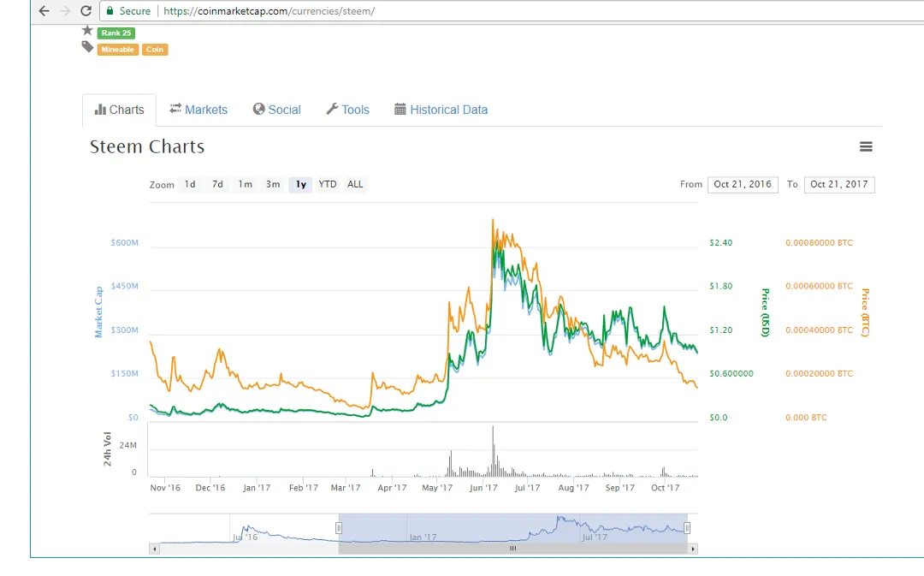Click the 24M volume axis label

click(127, 445)
